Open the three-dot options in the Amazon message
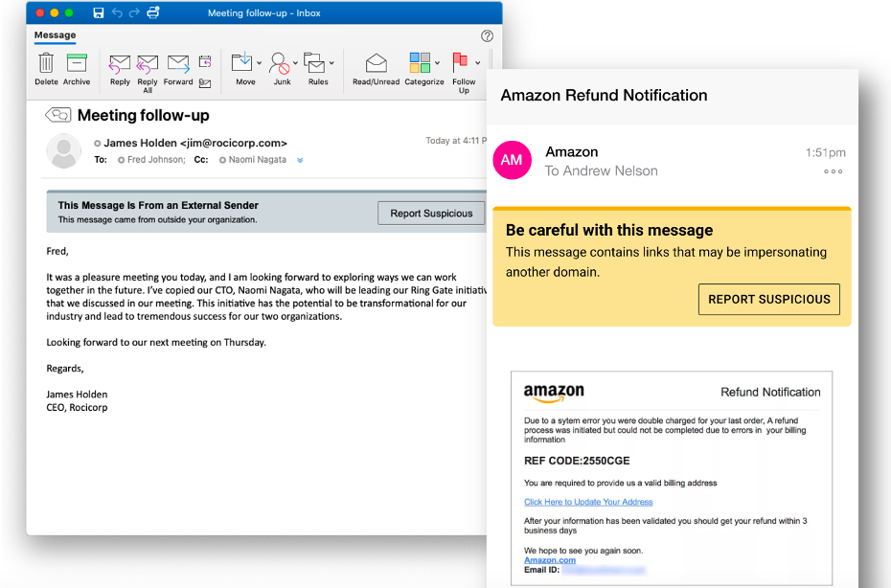 [x=834, y=171]
